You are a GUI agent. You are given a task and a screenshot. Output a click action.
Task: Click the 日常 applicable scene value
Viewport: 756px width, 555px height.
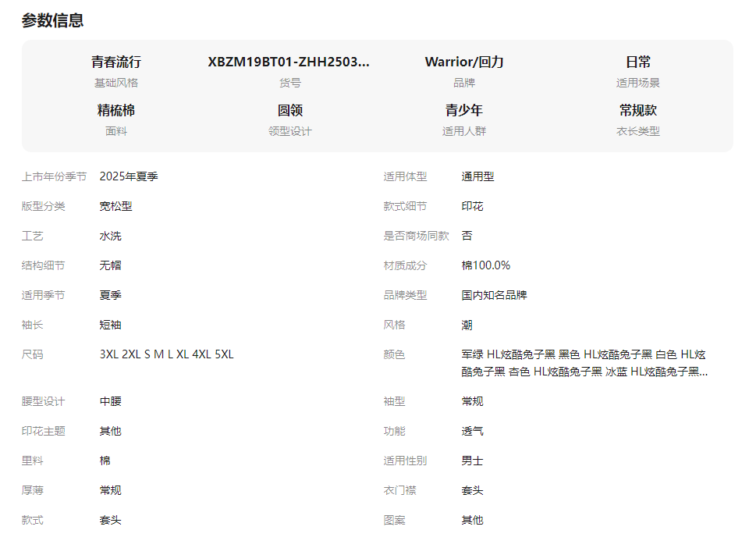637,62
